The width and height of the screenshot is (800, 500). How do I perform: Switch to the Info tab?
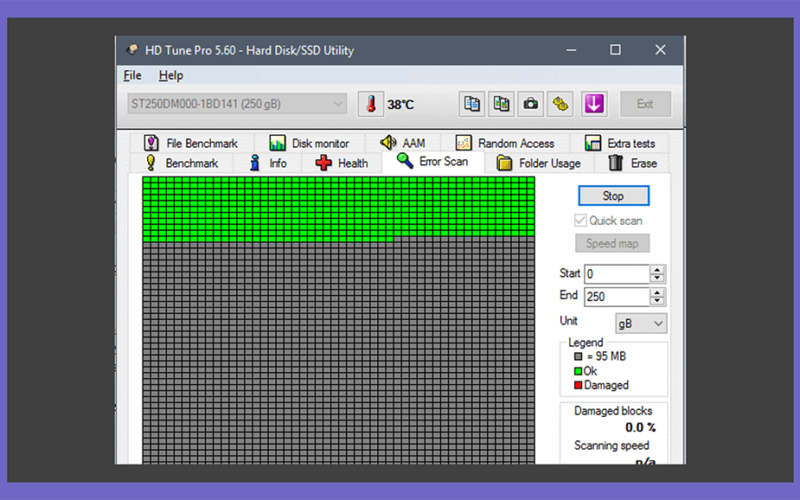(267, 163)
